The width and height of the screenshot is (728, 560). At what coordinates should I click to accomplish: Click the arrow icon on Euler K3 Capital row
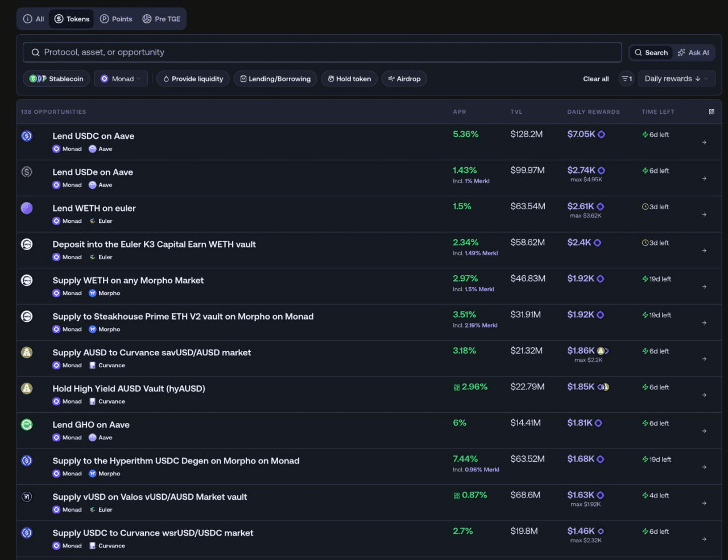coord(704,251)
